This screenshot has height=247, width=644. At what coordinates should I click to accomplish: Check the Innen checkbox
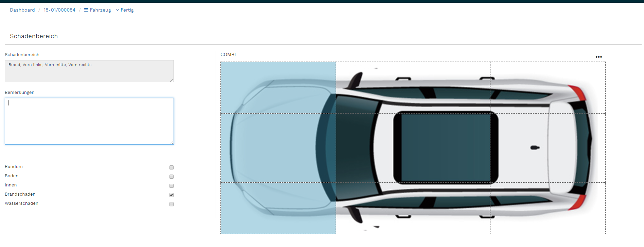(172, 186)
